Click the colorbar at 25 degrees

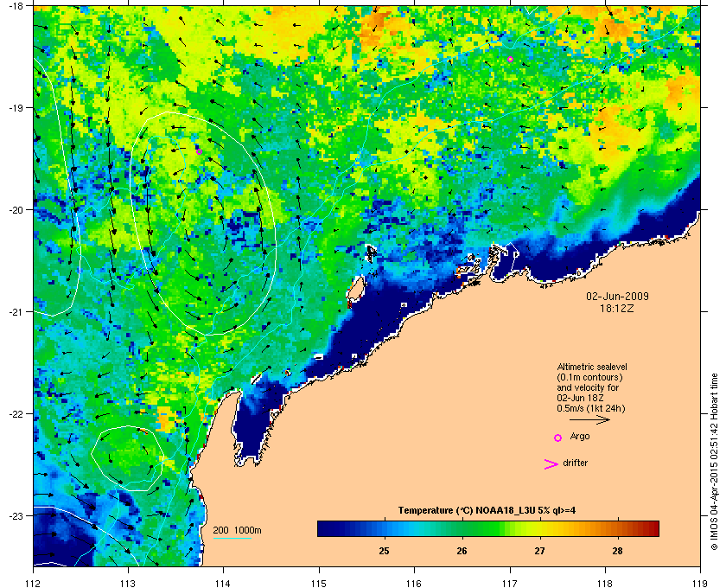pyautogui.click(x=384, y=528)
